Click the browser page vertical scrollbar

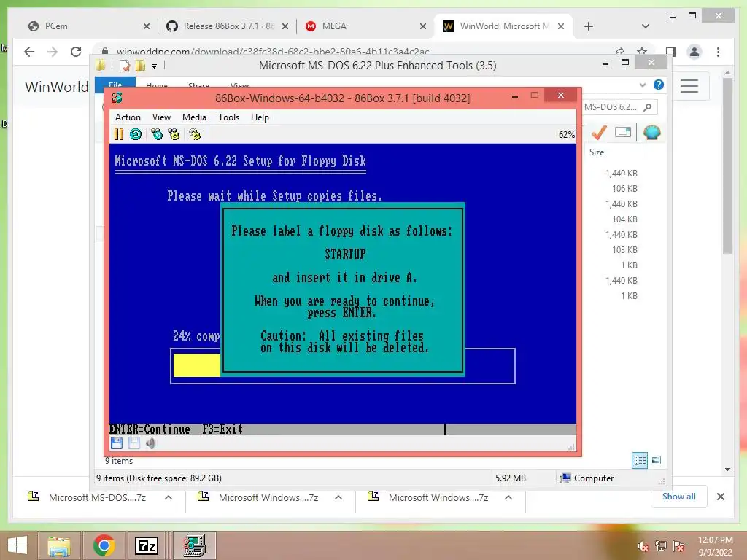[x=727, y=166]
